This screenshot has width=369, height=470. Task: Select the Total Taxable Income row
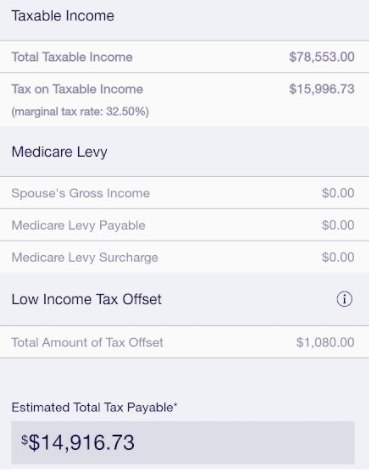184,57
